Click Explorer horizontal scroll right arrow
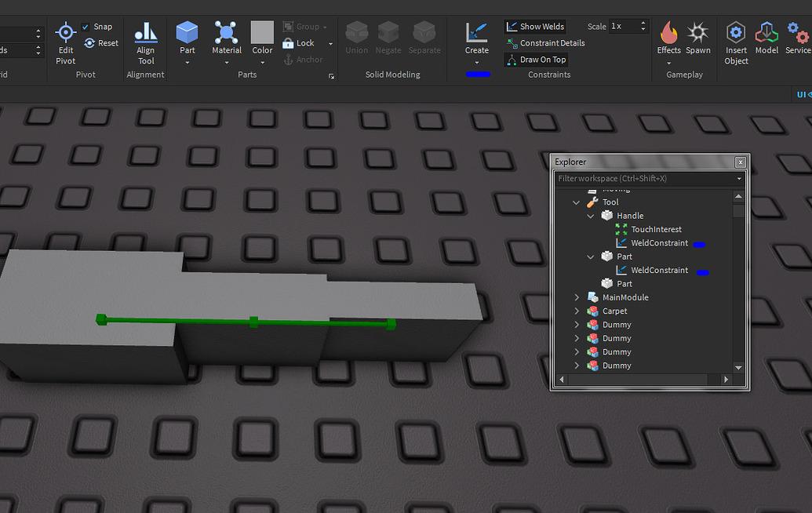This screenshot has height=513, width=812. pyautogui.click(x=726, y=380)
